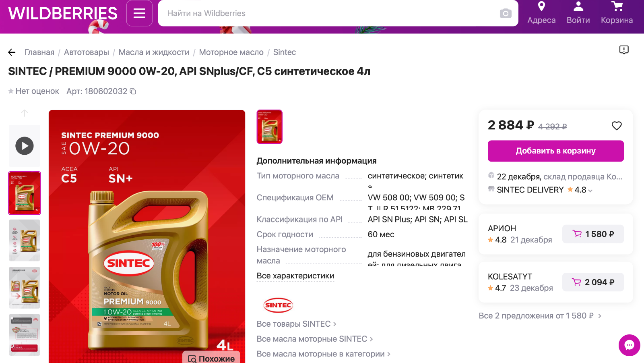Copy the article number 180602032
Viewport: 644px width, 363px height.
pos(133,91)
